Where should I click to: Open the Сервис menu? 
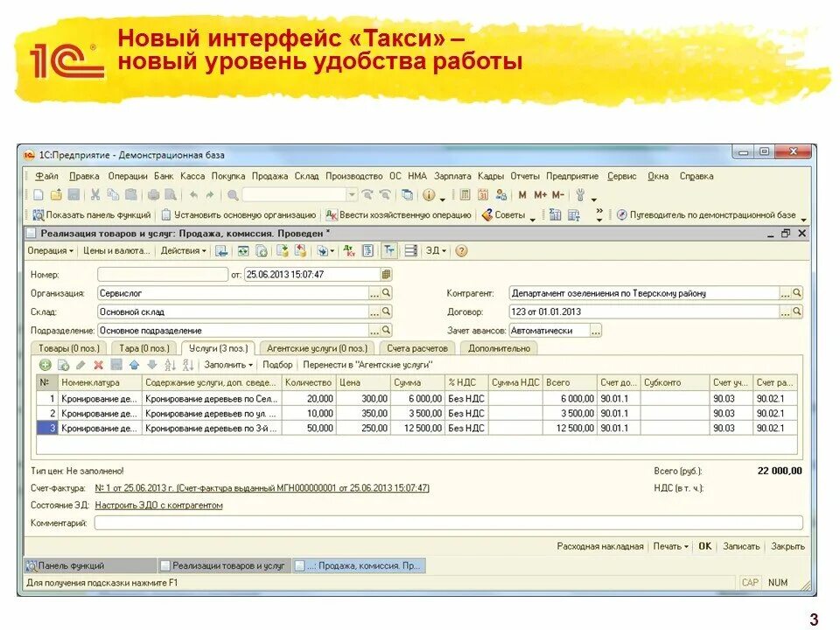(x=621, y=176)
